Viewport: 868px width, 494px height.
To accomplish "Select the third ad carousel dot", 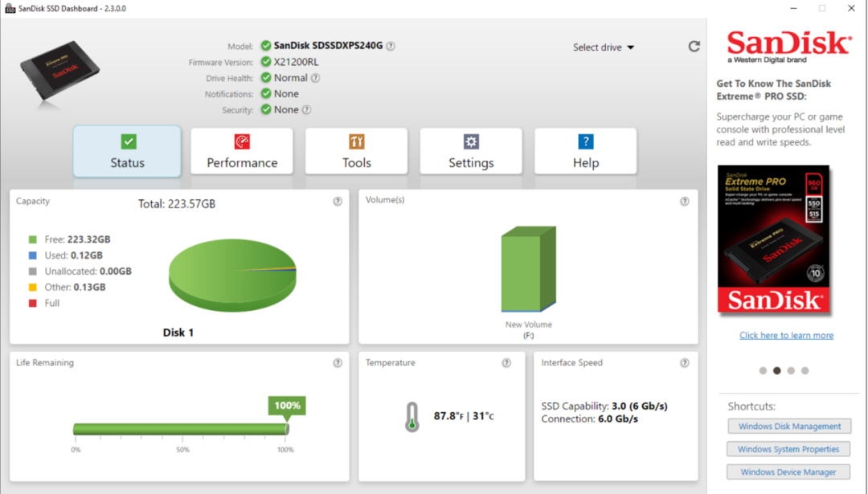I will (791, 370).
